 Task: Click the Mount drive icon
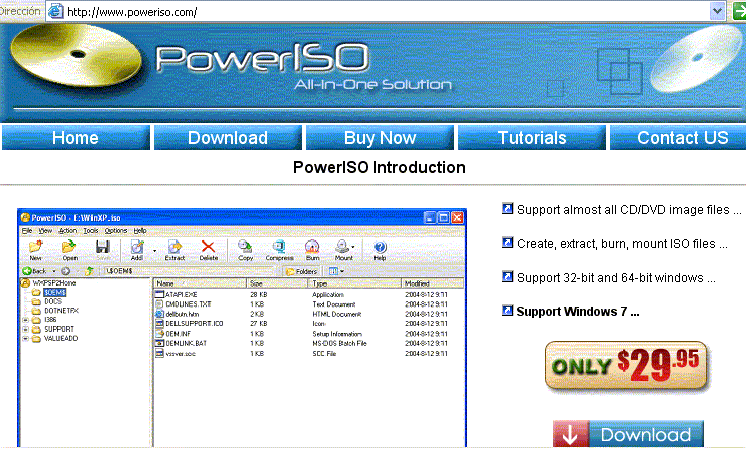click(x=342, y=246)
